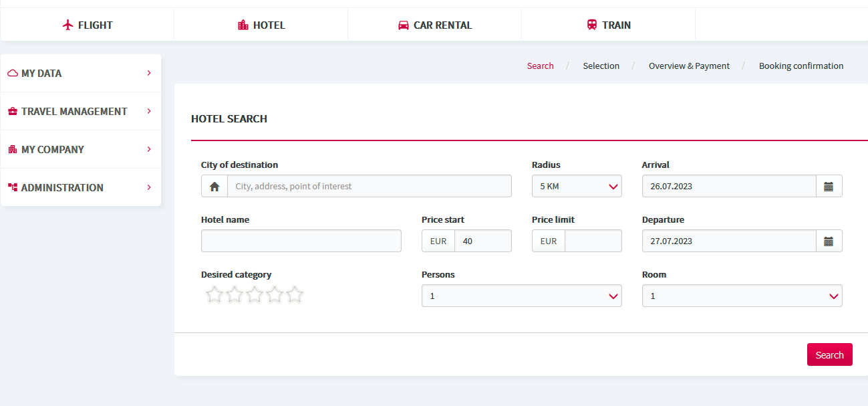This screenshot has width=868, height=406.
Task: Click the EUR label beside Price start
Action: [x=438, y=241]
